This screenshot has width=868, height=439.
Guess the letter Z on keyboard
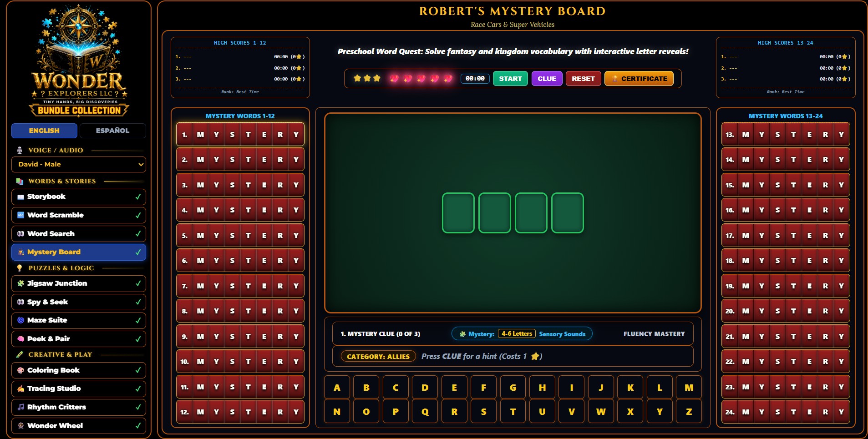point(689,412)
